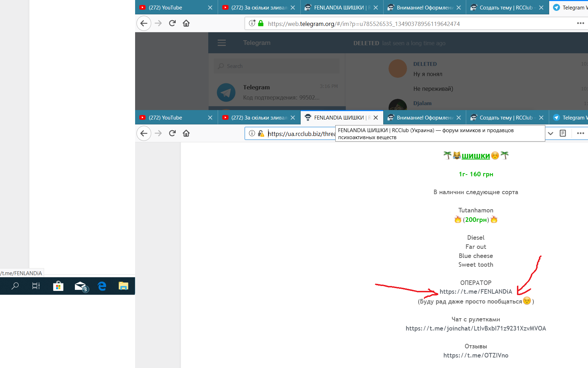Close 'Создать тему' tab in RCClub window
The width and height of the screenshot is (588, 368).
click(541, 118)
